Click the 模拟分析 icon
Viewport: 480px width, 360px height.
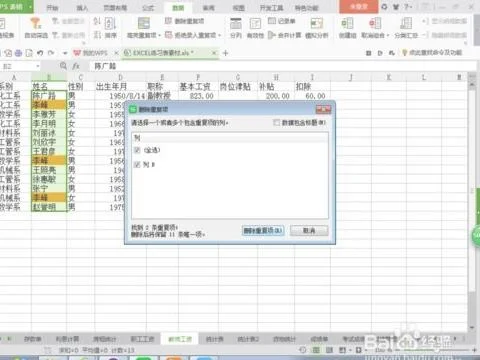click(316, 23)
